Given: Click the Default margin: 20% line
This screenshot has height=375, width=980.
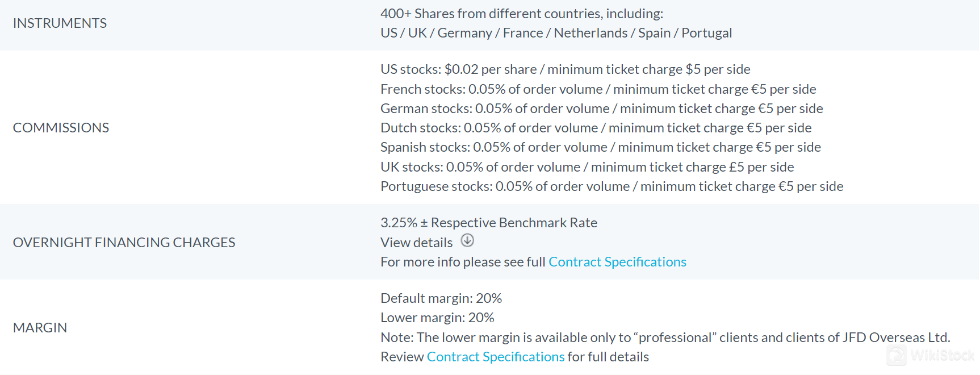Looking at the screenshot, I should pyautogui.click(x=441, y=298).
